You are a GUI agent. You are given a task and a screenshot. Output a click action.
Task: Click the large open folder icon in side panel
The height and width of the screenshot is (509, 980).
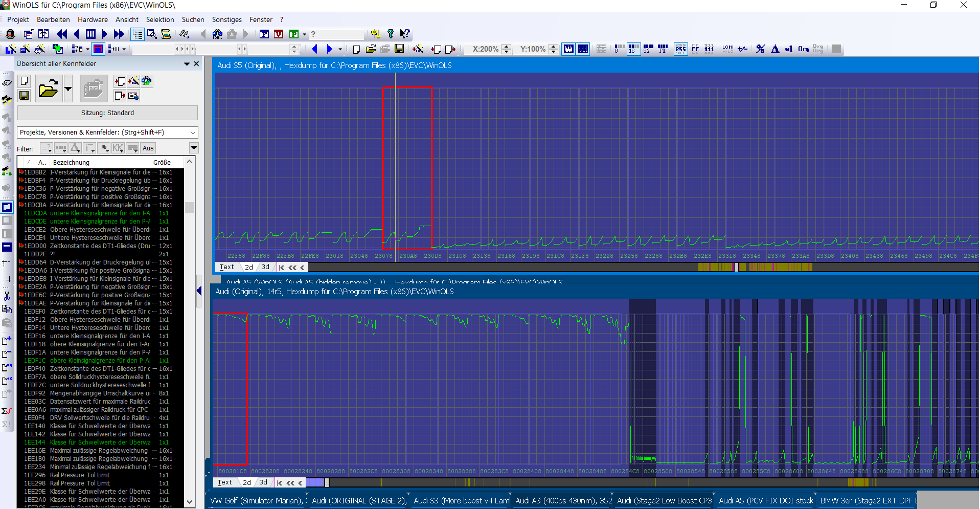click(49, 88)
